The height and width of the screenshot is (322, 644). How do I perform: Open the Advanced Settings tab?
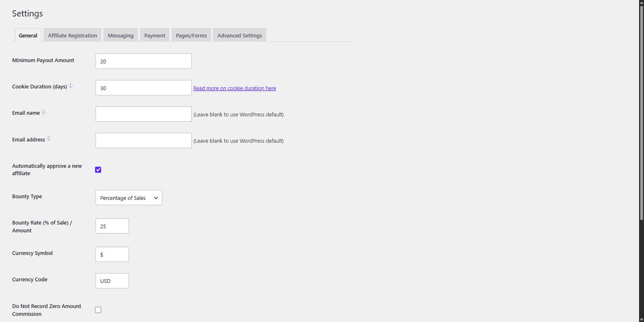[239, 35]
